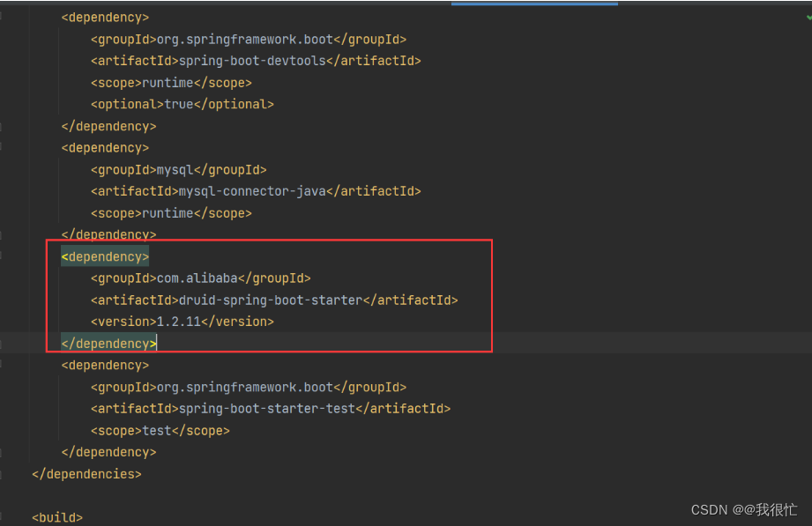Viewport: 812px width, 526px height.
Task: Select the optional true element
Action: pyautogui.click(x=182, y=103)
